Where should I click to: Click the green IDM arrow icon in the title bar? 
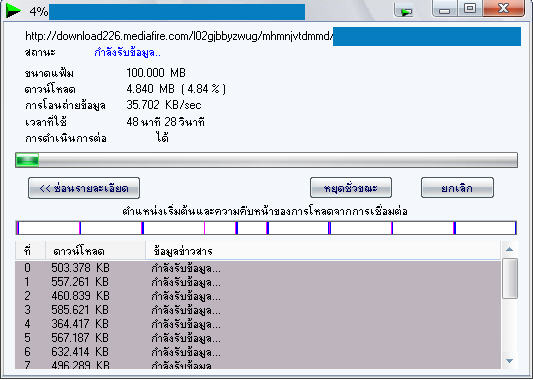[13, 11]
